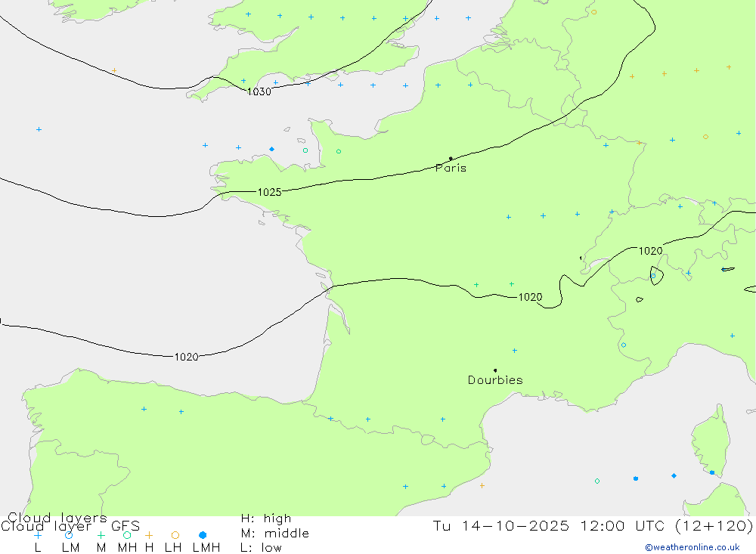Click the orange plus off Spain's Mediterranean coast
The height and width of the screenshot is (554, 756).
click(x=482, y=485)
